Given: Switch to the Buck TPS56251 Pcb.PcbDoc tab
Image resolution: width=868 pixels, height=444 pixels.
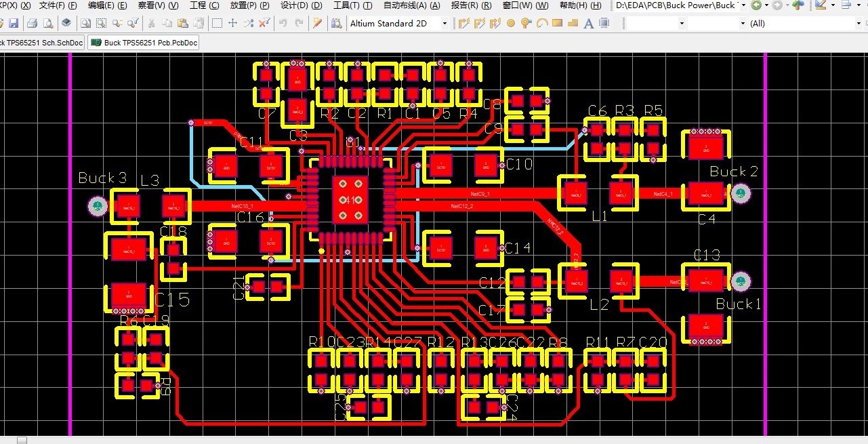Looking at the screenshot, I should 144,43.
